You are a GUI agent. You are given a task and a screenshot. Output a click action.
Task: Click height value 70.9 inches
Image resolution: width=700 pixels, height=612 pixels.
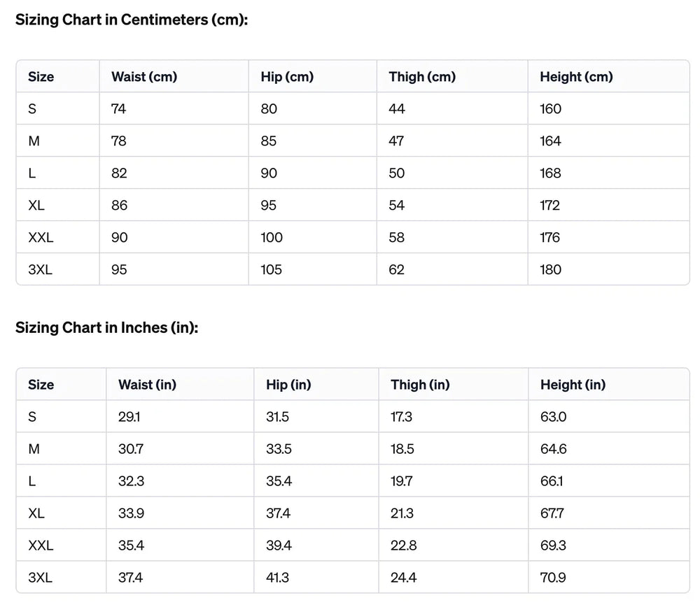(x=552, y=578)
